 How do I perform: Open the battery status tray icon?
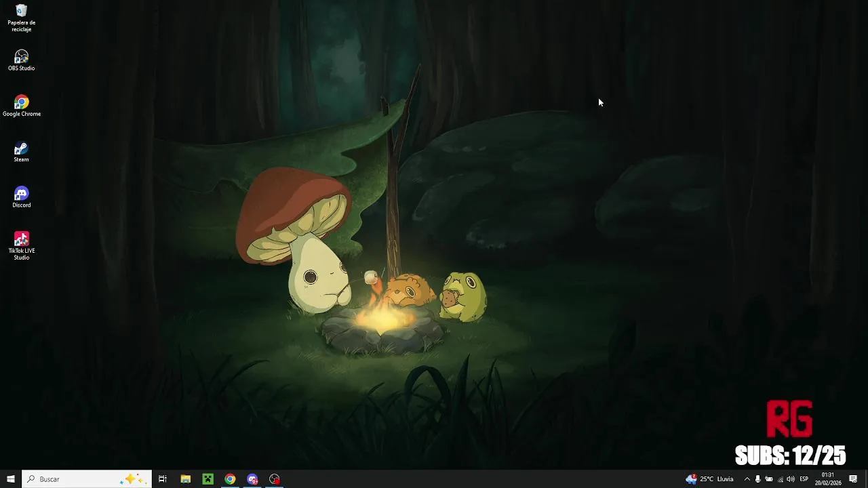pos(769,479)
